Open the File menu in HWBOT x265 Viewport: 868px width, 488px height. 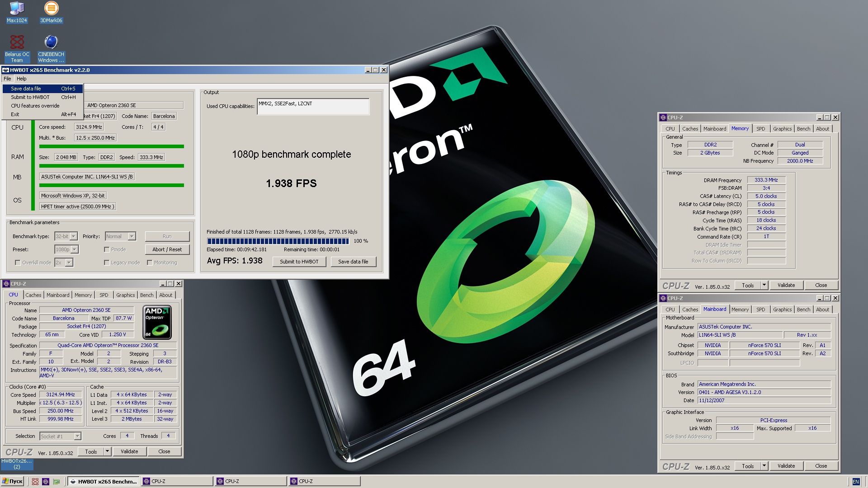pos(7,79)
